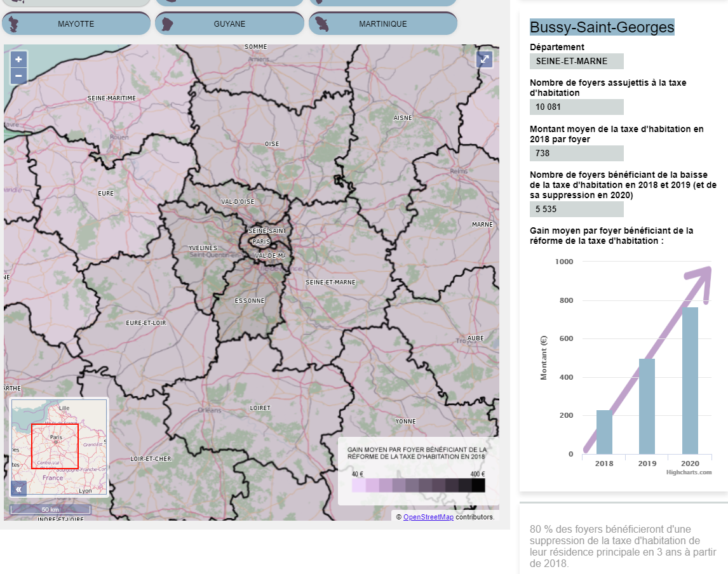The width and height of the screenshot is (728, 574).
Task: Click the lightest legend swatch near 40 €
Action: (358, 486)
